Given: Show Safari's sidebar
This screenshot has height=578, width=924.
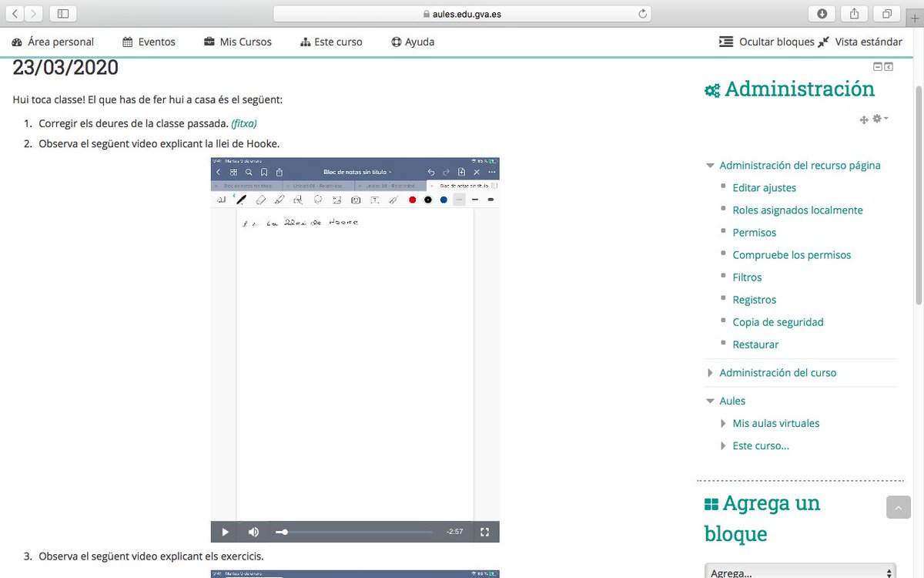Looking at the screenshot, I should [x=63, y=13].
